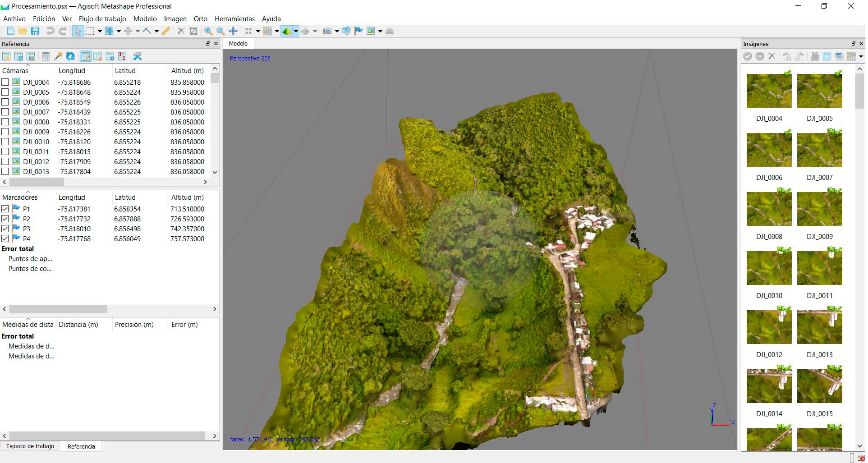Screen dimensions: 868x463
Task: Uncheck the P1 marker checkbox
Action: tap(5, 209)
